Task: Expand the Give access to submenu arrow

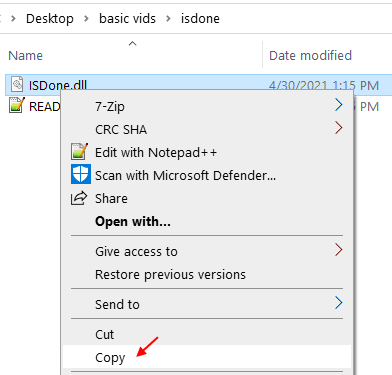Action: (x=339, y=250)
